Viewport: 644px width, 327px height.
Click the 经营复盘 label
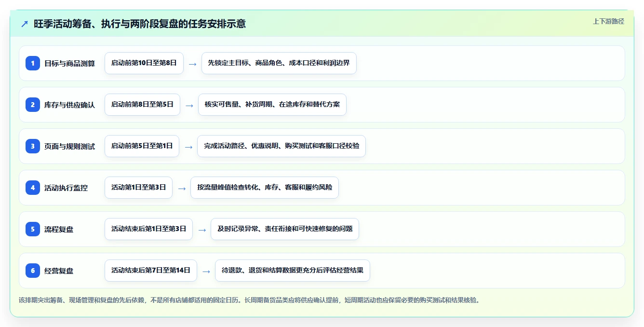(59, 271)
